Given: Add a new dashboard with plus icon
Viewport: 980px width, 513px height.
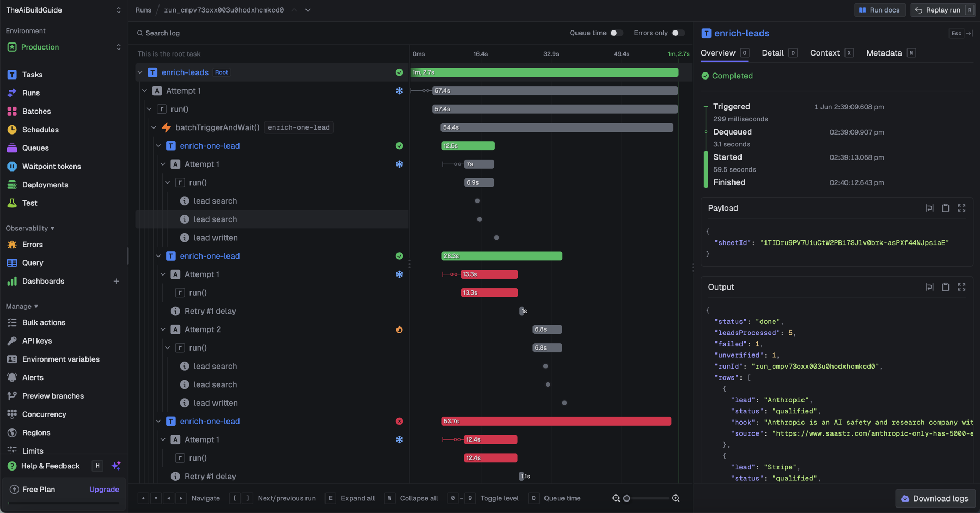Looking at the screenshot, I should [x=116, y=281].
